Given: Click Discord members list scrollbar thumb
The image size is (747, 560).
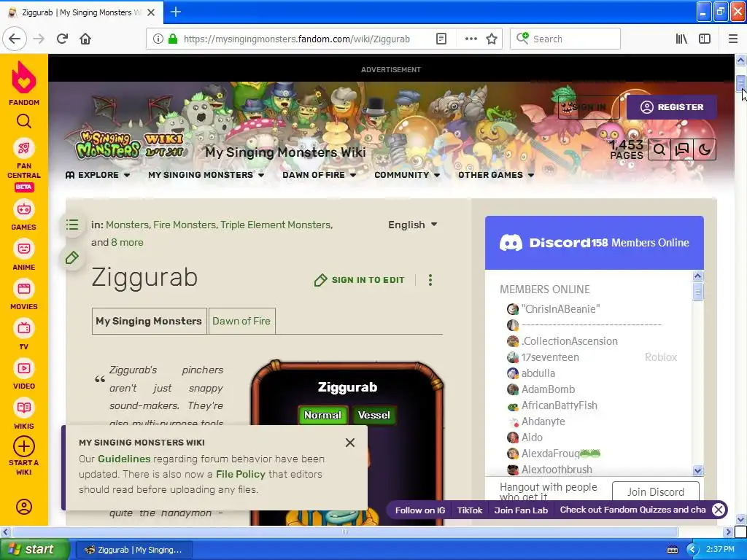Looking at the screenshot, I should coord(698,291).
